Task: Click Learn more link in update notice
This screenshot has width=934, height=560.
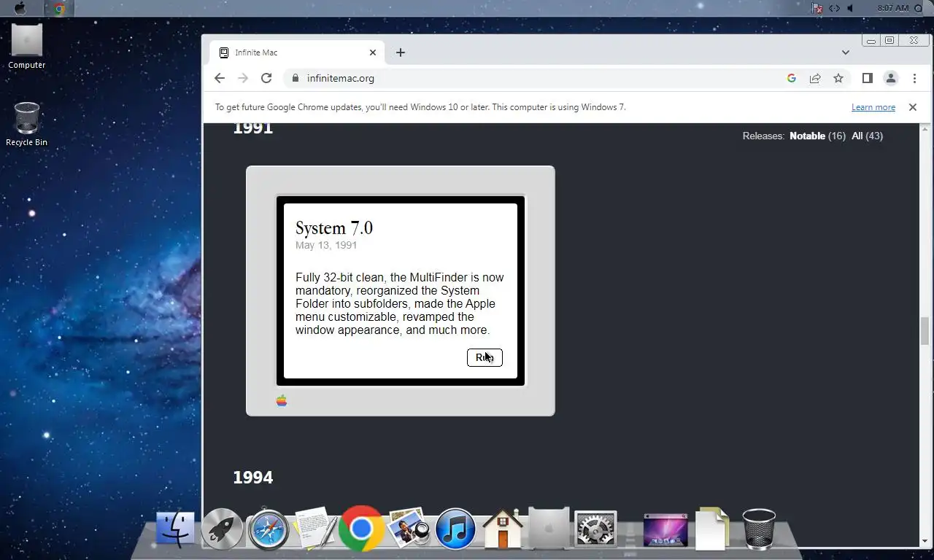Action: pos(873,107)
